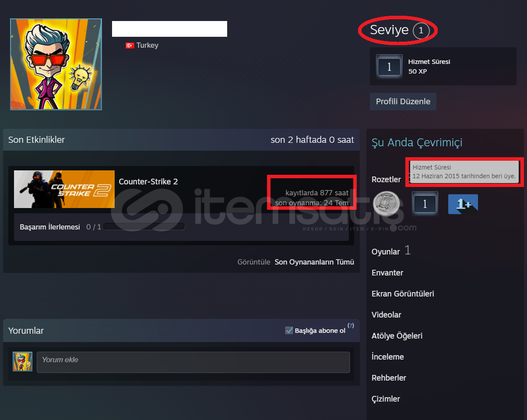Click the 'kayıtlarda 877 saat' text
The image size is (527, 420).
coord(317,193)
